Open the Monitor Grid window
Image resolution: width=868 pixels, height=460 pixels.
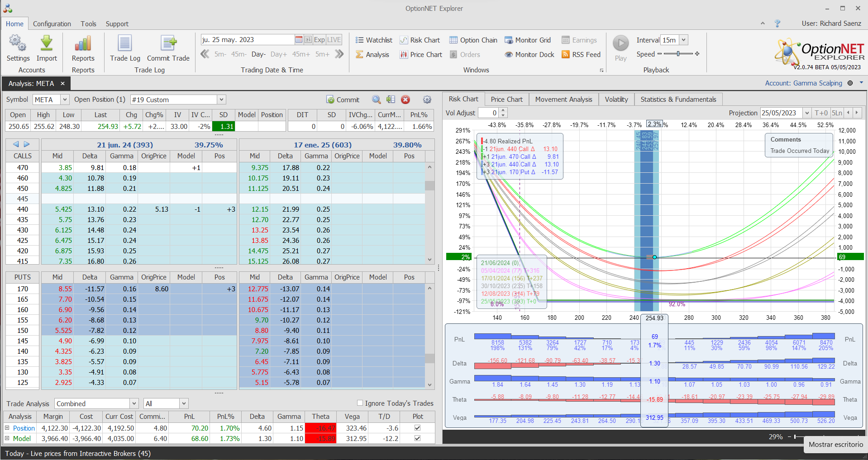coord(528,40)
